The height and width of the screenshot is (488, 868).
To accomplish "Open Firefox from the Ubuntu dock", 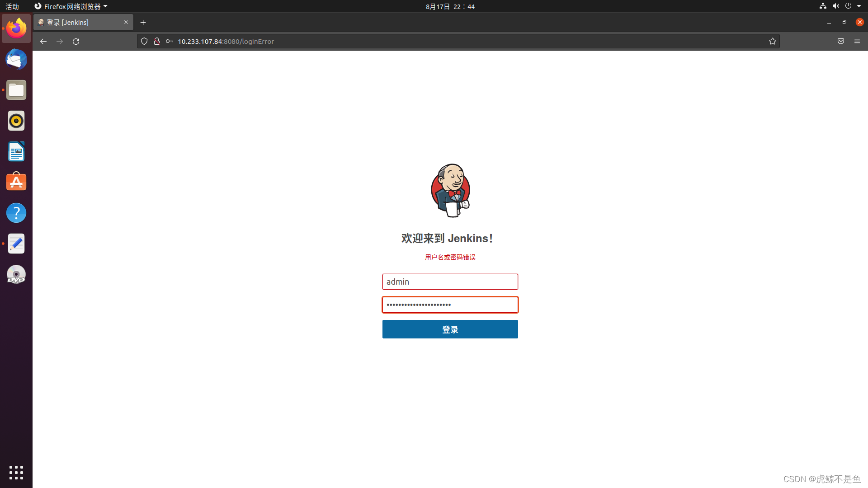I will pos(16,28).
